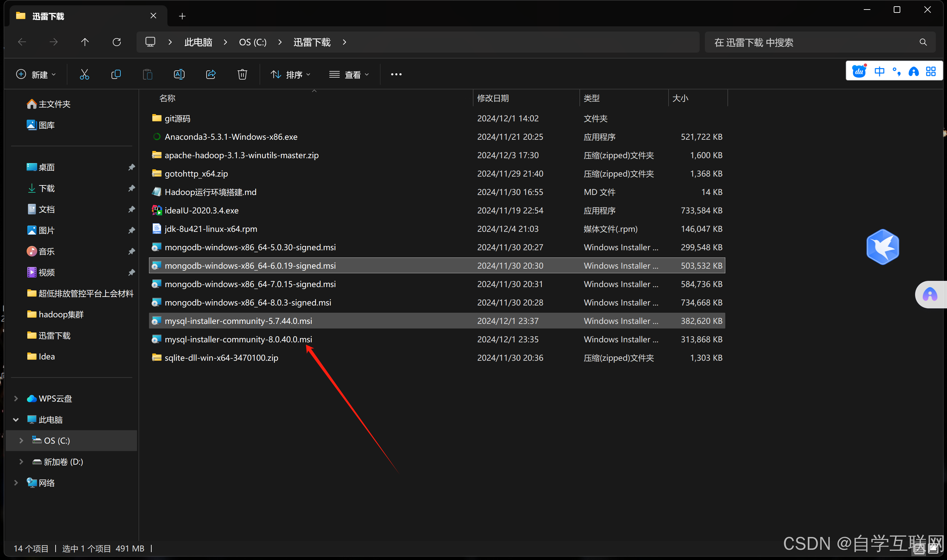This screenshot has width=947, height=560.
Task: Click 此电脑 in the address breadcrumb
Action: tap(198, 42)
